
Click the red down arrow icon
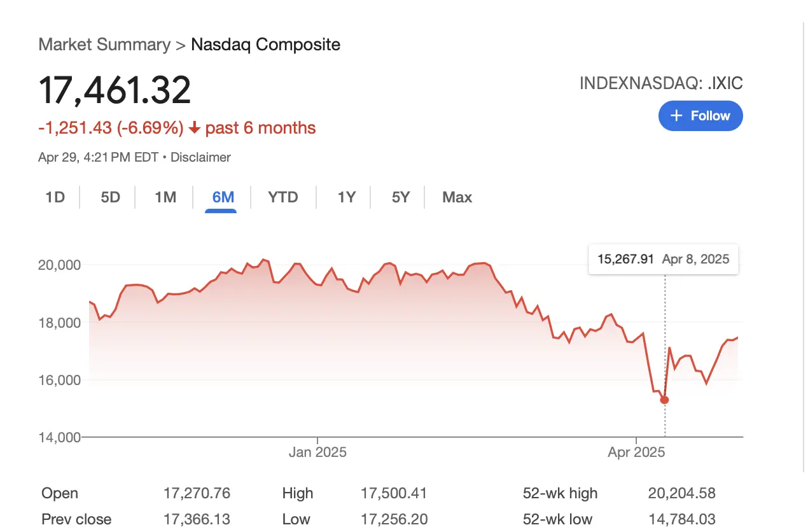[194, 129]
